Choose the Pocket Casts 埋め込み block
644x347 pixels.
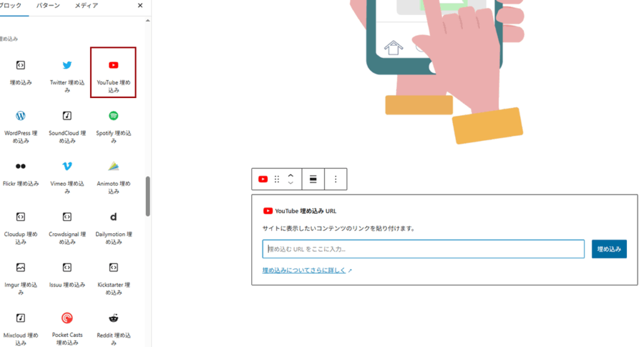[67, 329]
